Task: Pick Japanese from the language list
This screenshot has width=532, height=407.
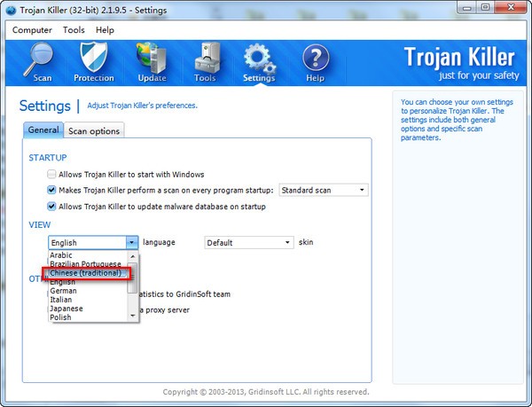Action: 66,309
